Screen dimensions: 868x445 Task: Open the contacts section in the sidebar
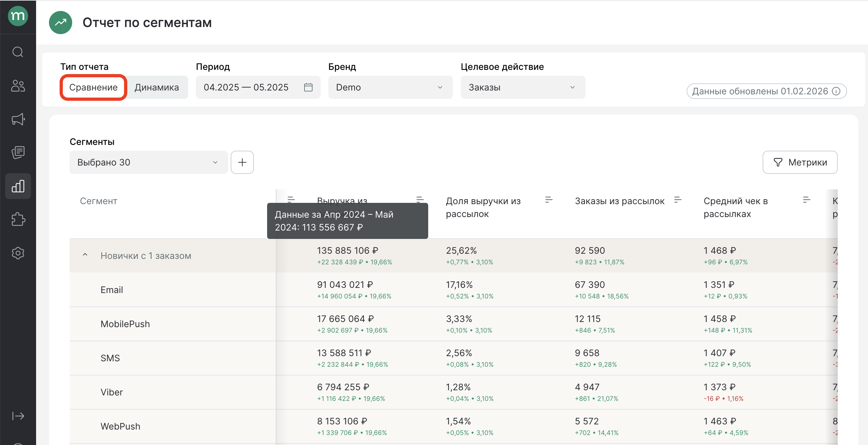click(18, 86)
